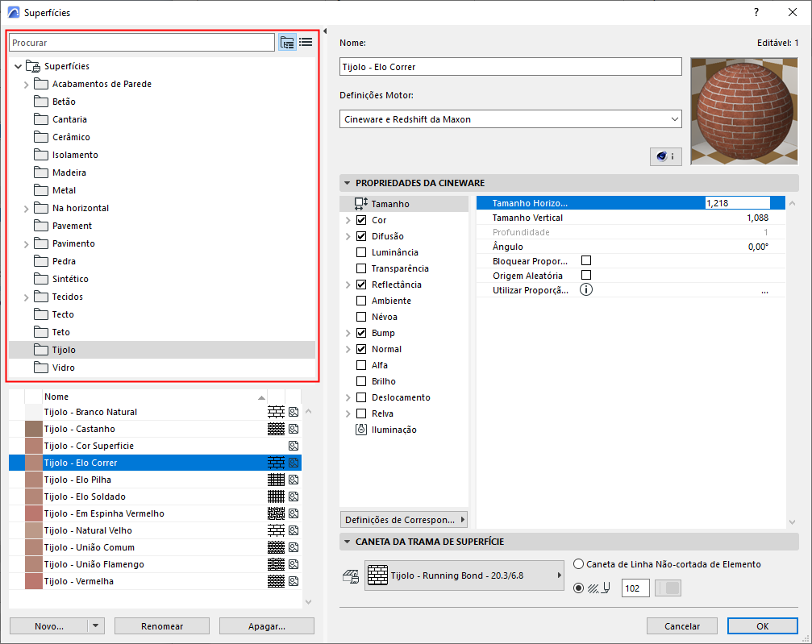Select the Tijolo folder in tree
The height and width of the screenshot is (644, 812).
pos(162,350)
